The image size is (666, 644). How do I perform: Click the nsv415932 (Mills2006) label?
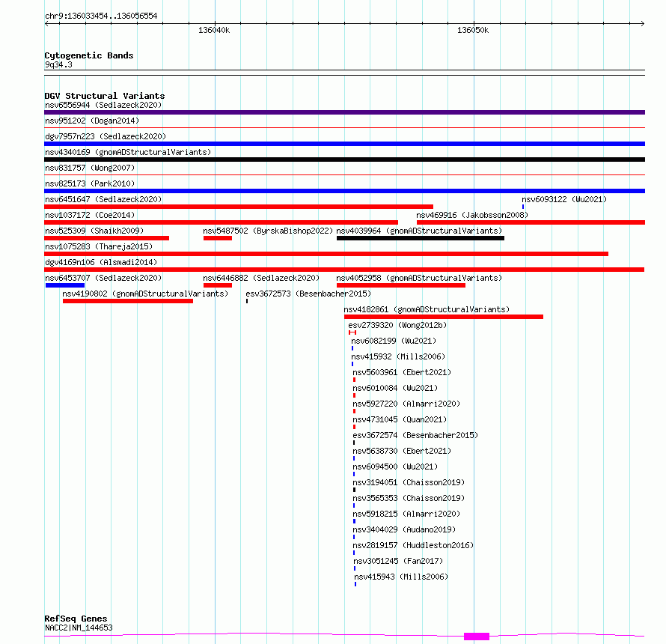[398, 356]
